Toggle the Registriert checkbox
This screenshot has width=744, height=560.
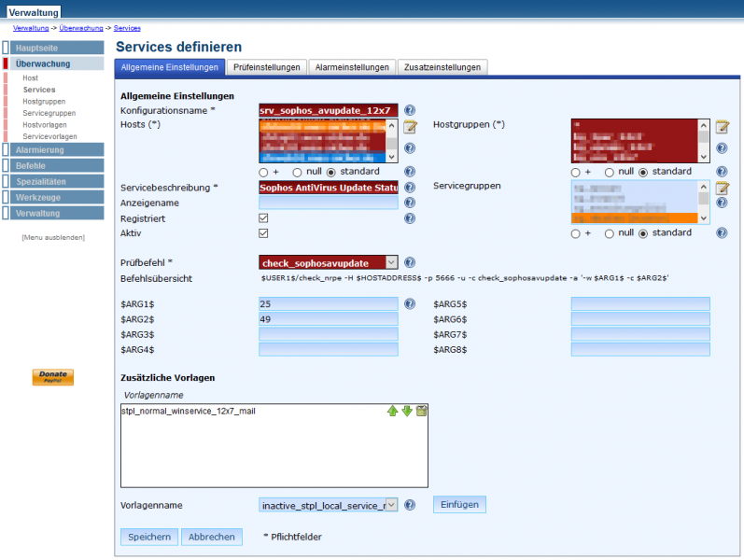(263, 218)
